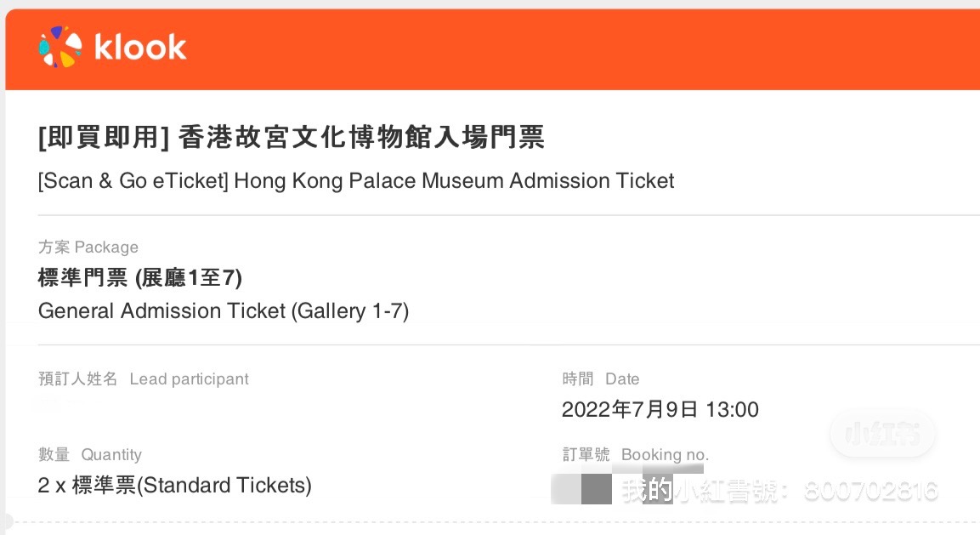Click the 訂單號 Booking no. label
This screenshot has width=980, height=535.
click(632, 455)
